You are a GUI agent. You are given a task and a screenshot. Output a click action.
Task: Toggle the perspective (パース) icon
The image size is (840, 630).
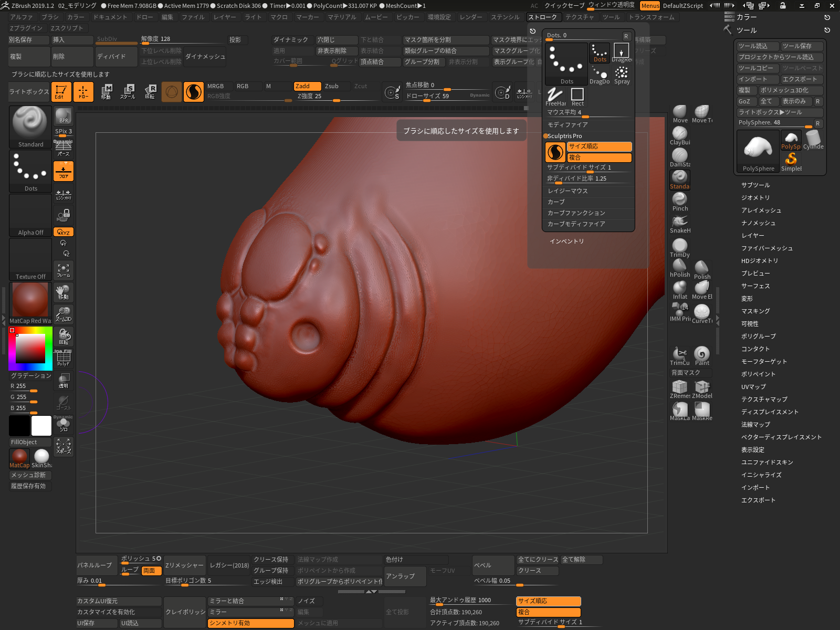tap(63, 149)
